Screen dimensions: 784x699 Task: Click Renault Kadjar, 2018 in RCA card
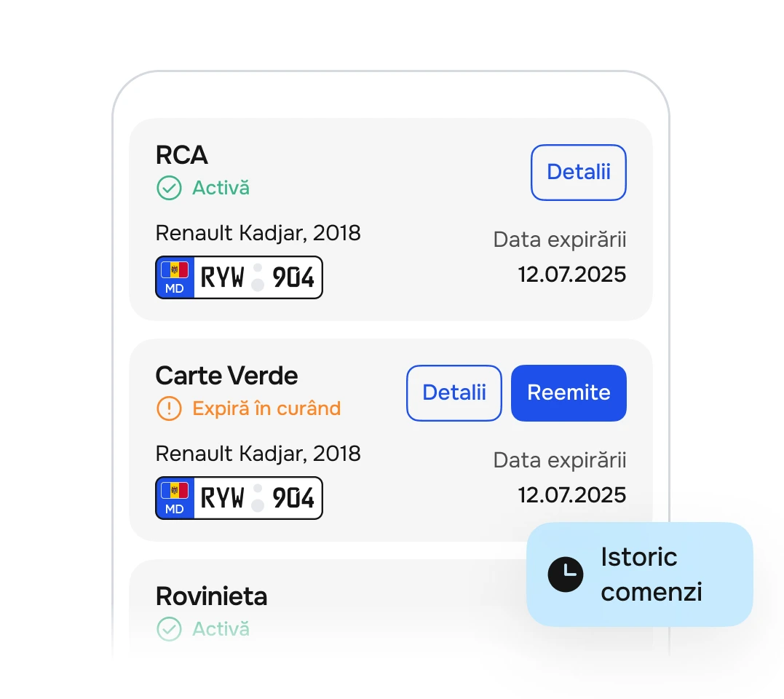click(x=258, y=233)
